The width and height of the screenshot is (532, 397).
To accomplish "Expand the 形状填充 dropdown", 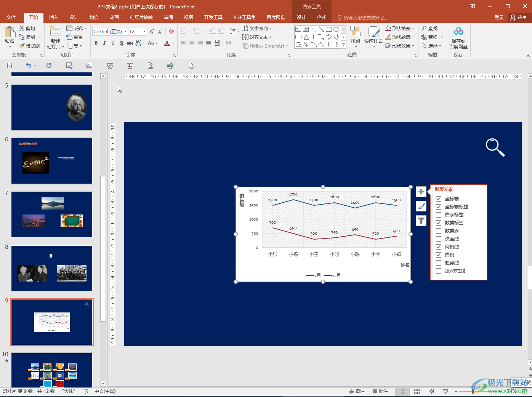I will [413, 29].
